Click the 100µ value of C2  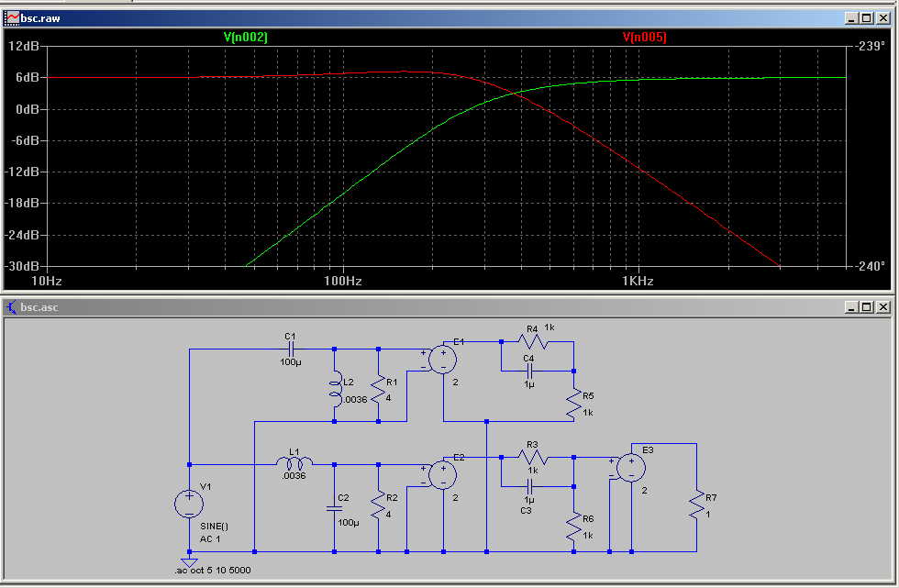349,523
